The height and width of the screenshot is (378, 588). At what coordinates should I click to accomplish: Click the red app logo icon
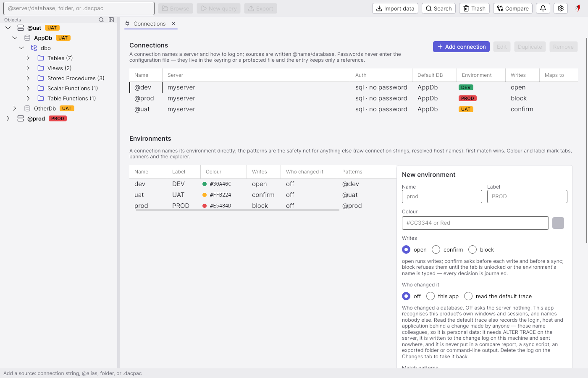coord(578,8)
